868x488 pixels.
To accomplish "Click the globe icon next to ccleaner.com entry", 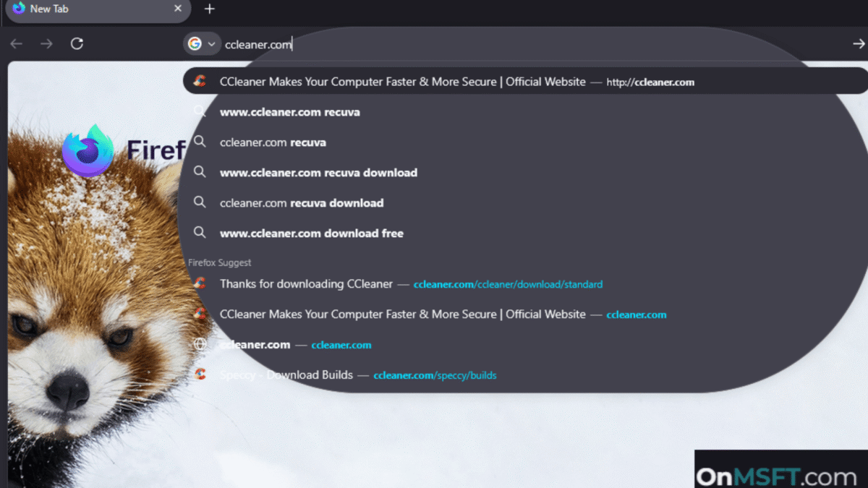I will [200, 344].
